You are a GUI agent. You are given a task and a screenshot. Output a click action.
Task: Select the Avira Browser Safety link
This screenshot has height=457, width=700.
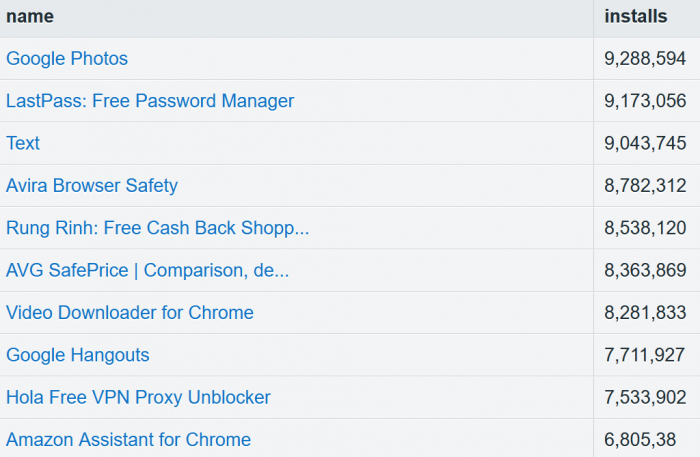(x=92, y=186)
